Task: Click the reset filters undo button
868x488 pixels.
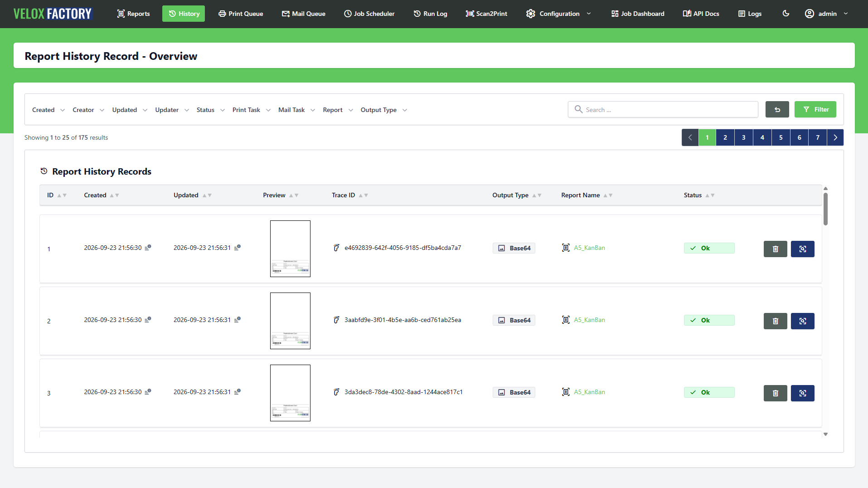Action: tap(777, 109)
